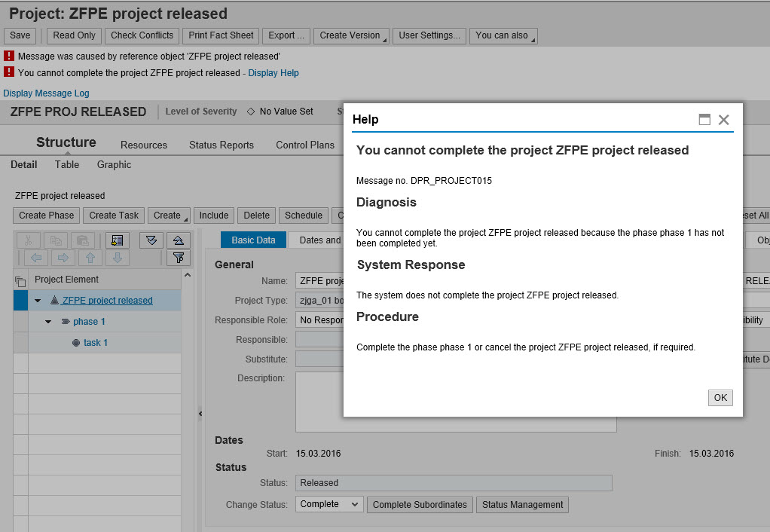Click the panel collapse handle left of General
770x532 pixels.
[x=200, y=414]
